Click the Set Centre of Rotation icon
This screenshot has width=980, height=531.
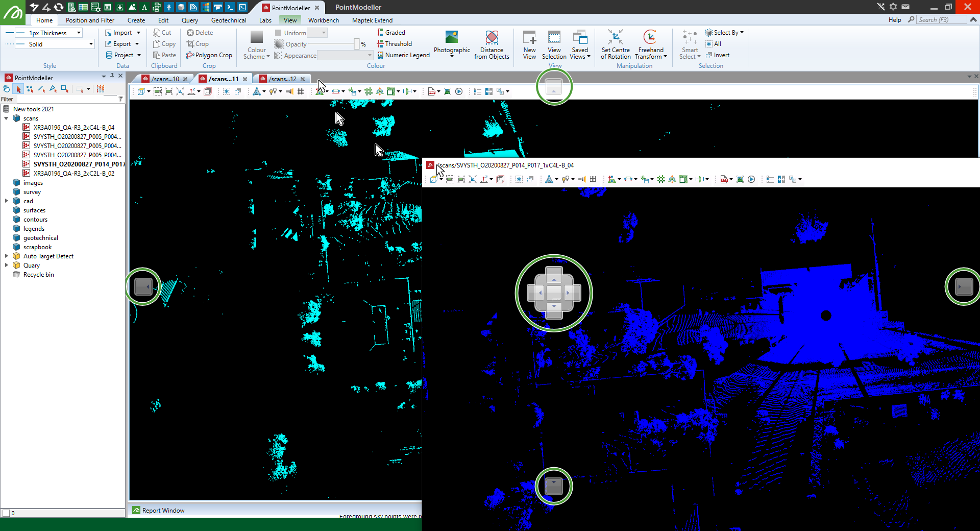pos(615,38)
